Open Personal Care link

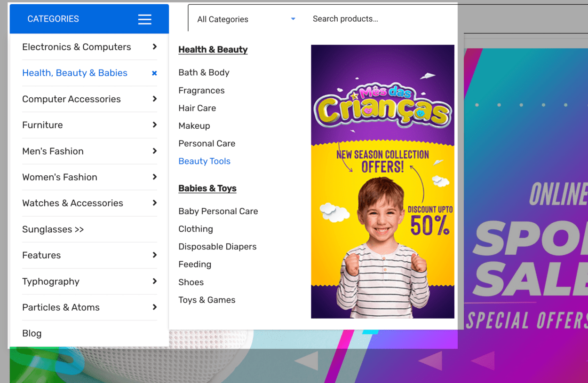tap(207, 143)
